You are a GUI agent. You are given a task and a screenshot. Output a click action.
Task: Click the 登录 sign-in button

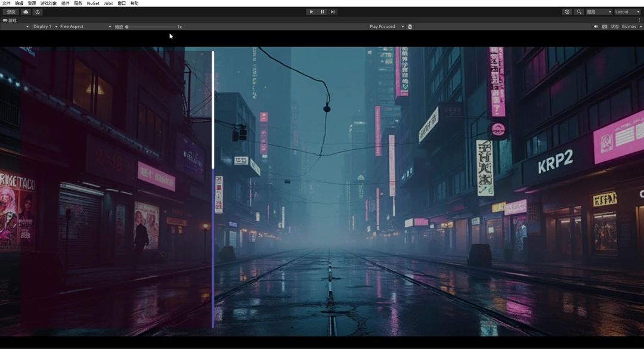11,12
